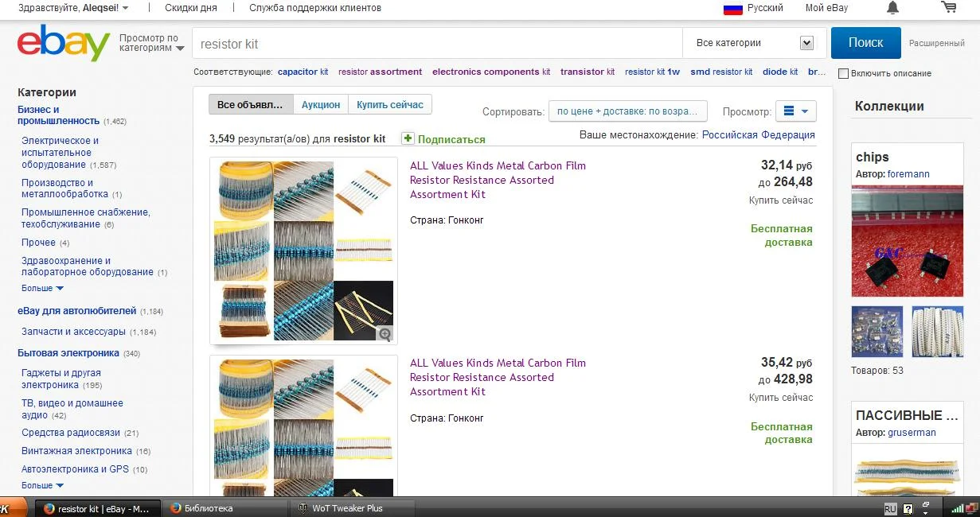
Task: Open Винтажная электроника category
Action: [x=76, y=451]
